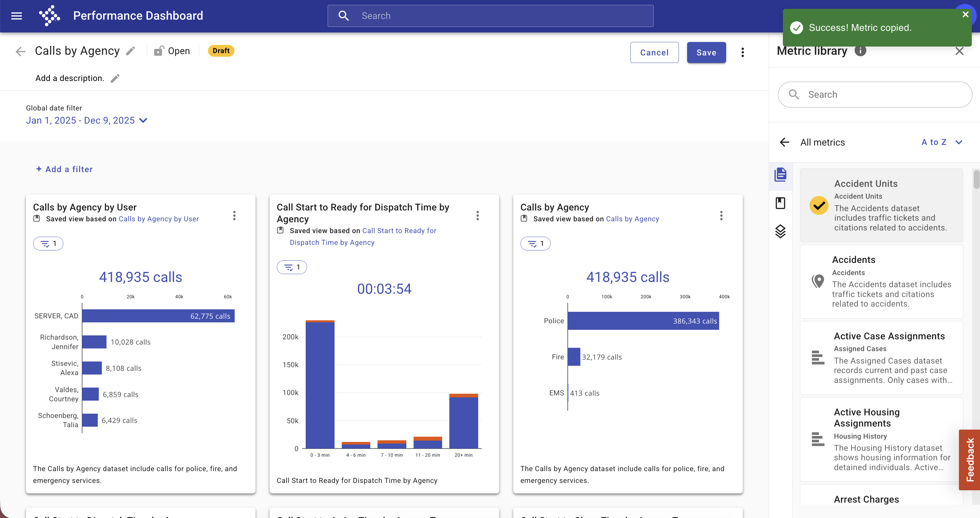Open filter chip on Calls by Agency card
This screenshot has height=518, width=980.
[x=535, y=244]
